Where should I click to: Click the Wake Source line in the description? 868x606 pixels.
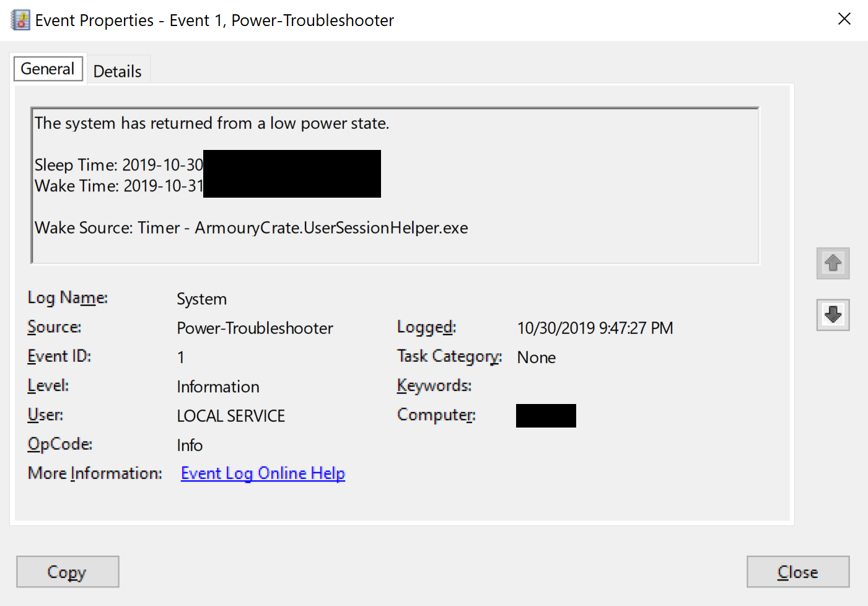pyautogui.click(x=251, y=228)
